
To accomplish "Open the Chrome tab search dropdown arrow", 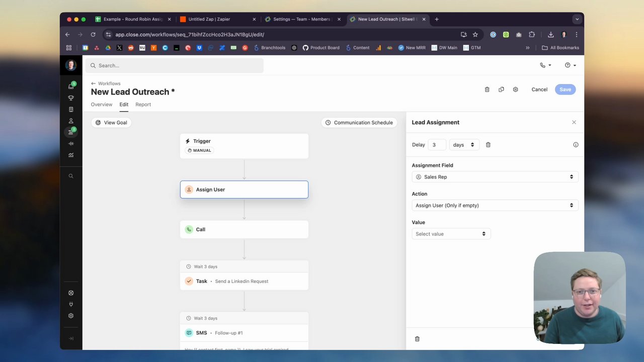I will (x=577, y=19).
